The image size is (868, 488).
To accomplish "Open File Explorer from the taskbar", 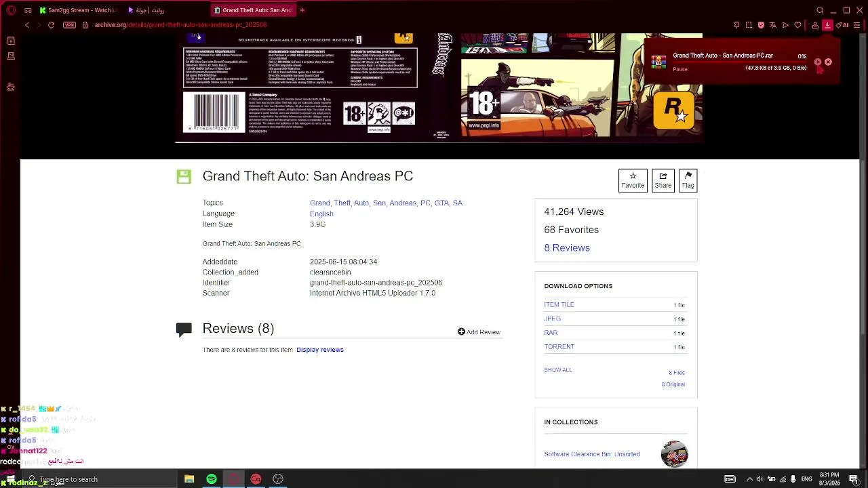I will tap(189, 479).
